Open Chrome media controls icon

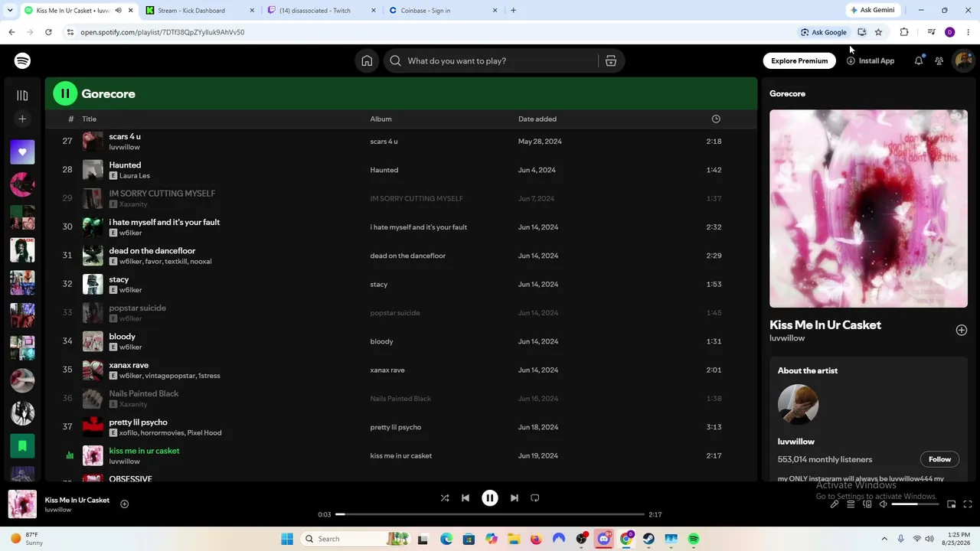click(x=931, y=32)
